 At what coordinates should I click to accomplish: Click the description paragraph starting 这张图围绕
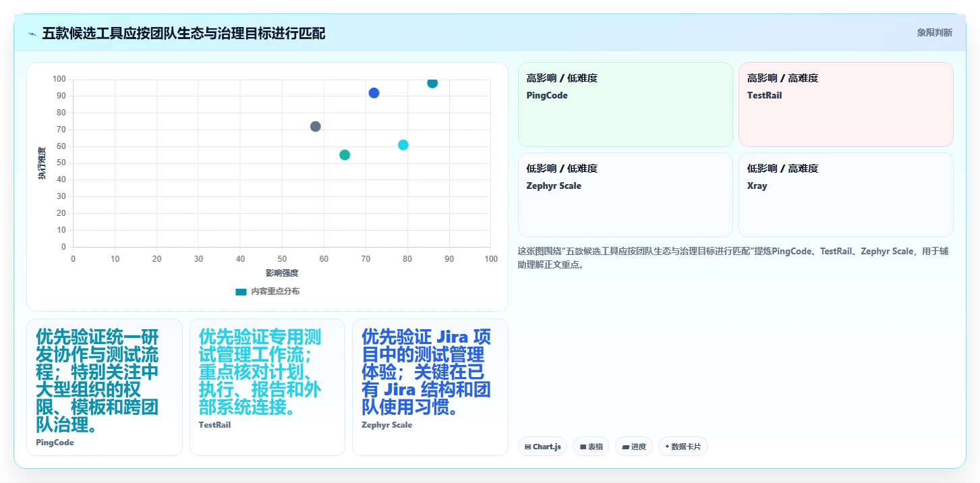735,258
